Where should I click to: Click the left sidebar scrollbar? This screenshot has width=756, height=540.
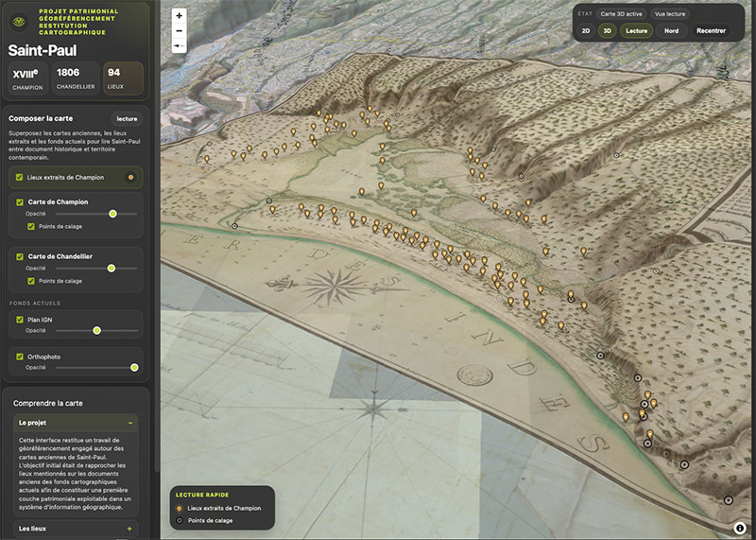(157, 236)
